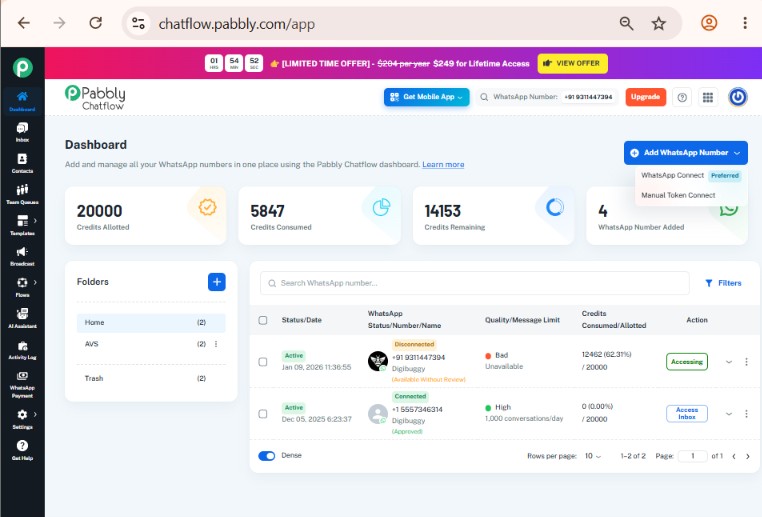View site information icon in address bar

tap(139, 23)
